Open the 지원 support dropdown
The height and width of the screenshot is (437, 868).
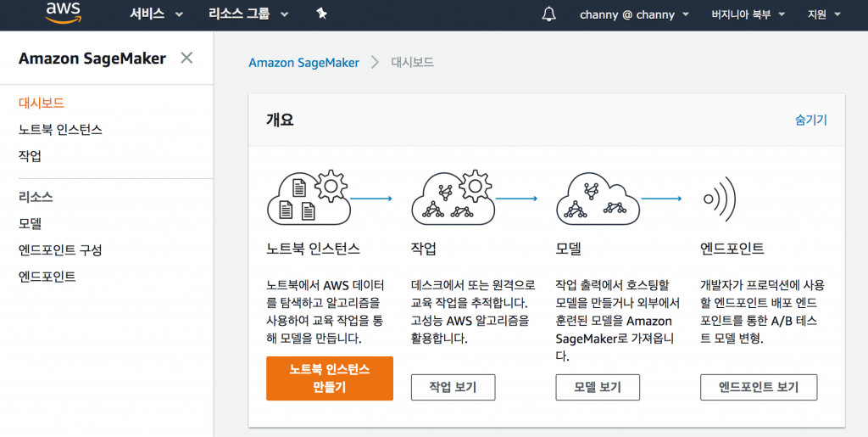(x=824, y=15)
